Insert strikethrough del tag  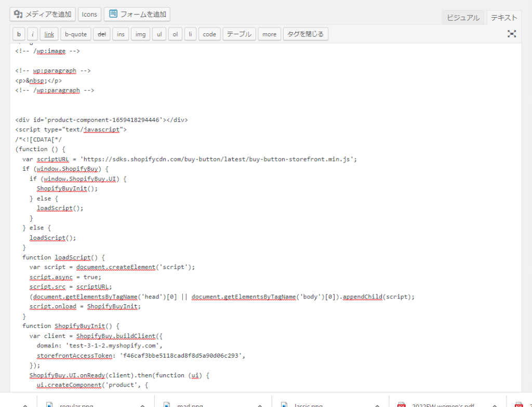101,34
